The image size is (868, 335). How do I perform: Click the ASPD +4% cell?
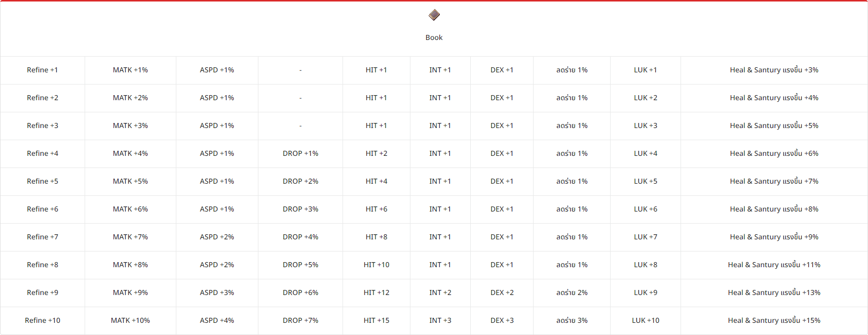(x=217, y=320)
